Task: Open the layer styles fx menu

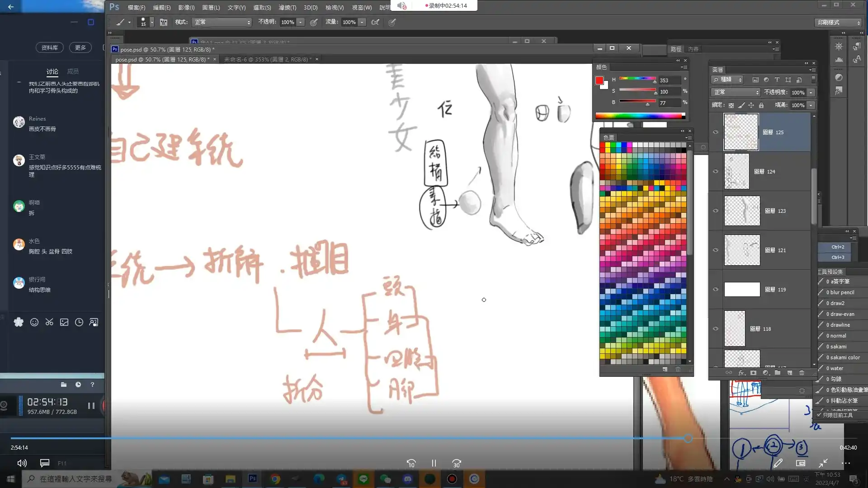Action: [741, 373]
